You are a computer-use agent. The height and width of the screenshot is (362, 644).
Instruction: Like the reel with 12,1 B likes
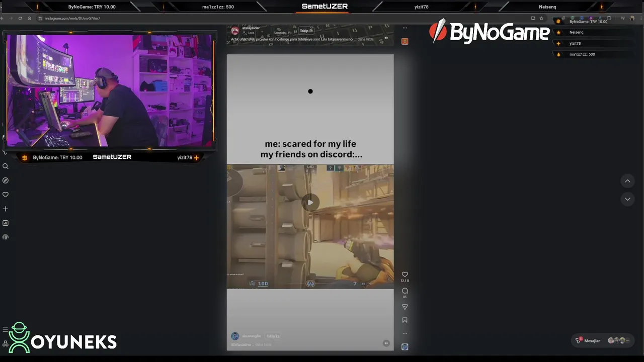coord(405,275)
